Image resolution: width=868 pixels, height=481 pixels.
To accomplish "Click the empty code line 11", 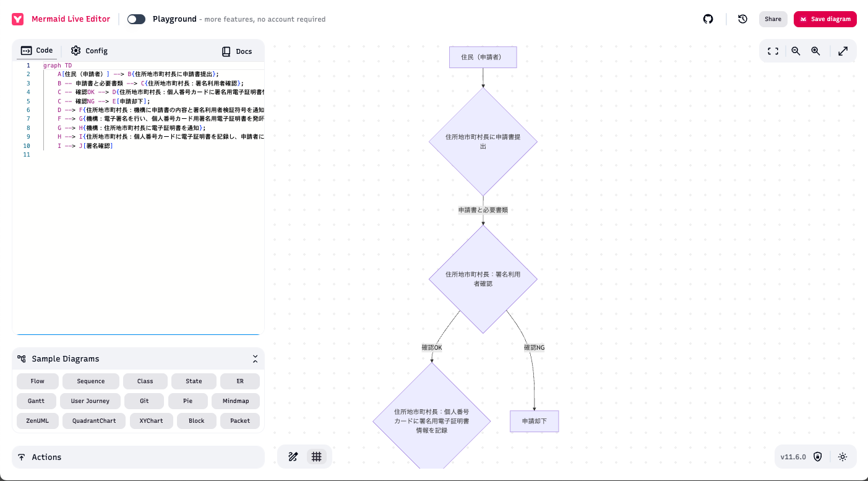I will click(153, 155).
